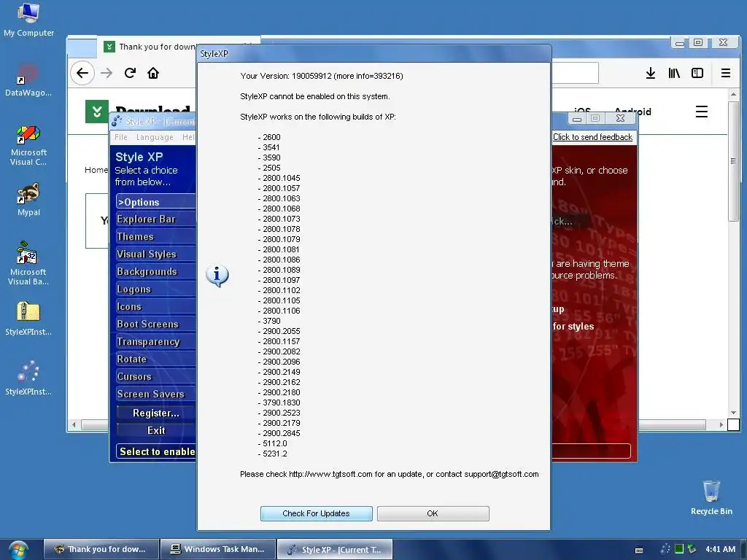The width and height of the screenshot is (747, 560).
Task: Open the Recycle Bin
Action: coord(711,497)
